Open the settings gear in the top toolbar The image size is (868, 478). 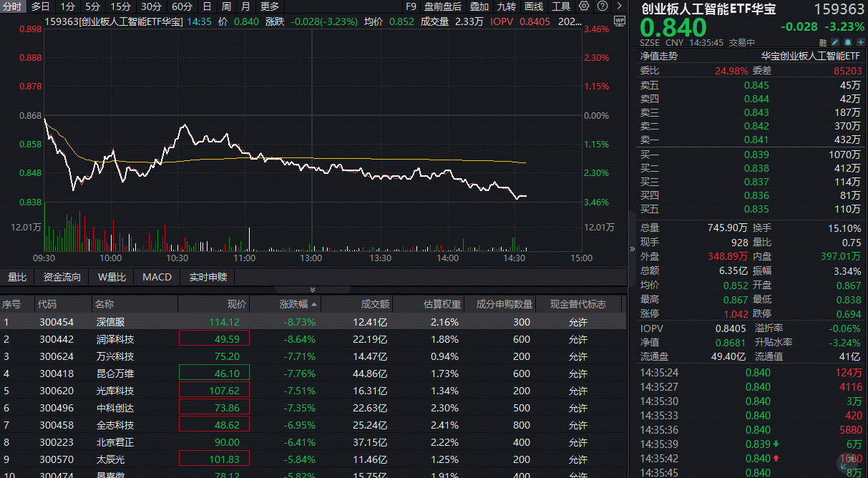pos(583,6)
